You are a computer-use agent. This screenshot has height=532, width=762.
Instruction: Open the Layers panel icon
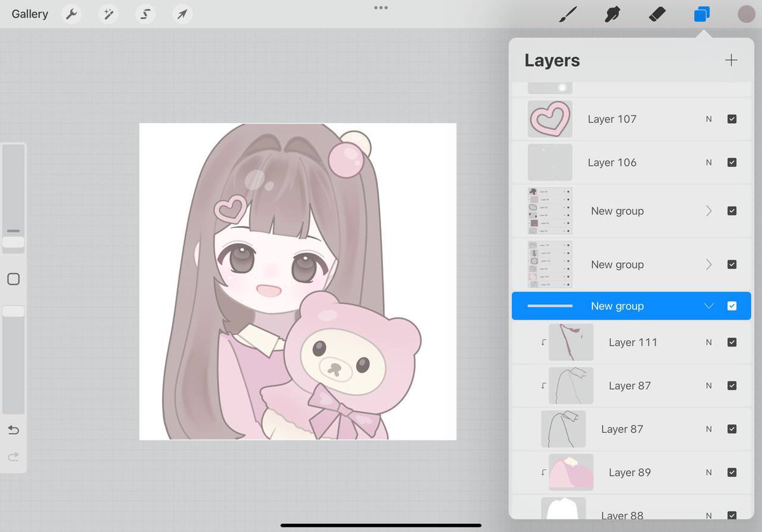(x=701, y=14)
